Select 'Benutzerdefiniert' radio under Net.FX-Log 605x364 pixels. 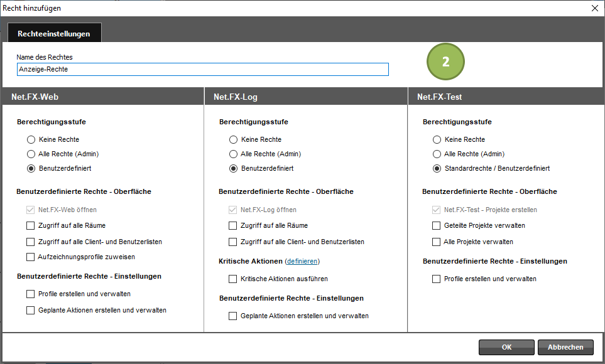pos(234,168)
